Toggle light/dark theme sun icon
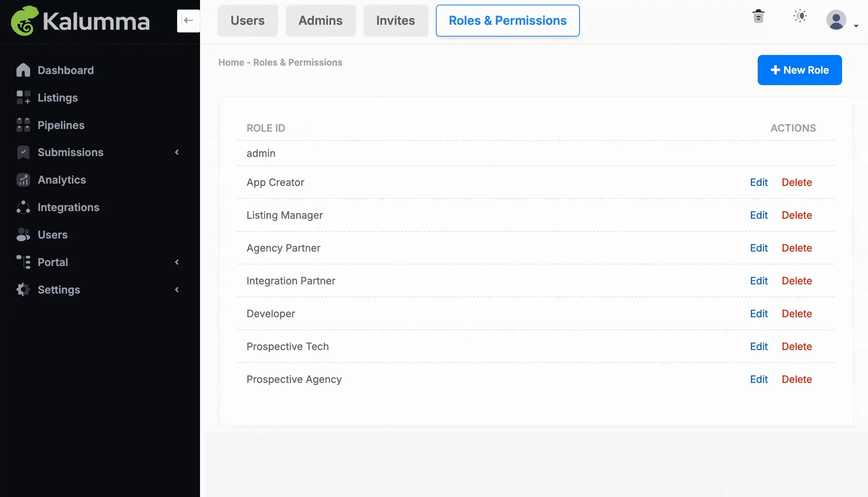This screenshot has width=868, height=497. pyautogui.click(x=800, y=16)
